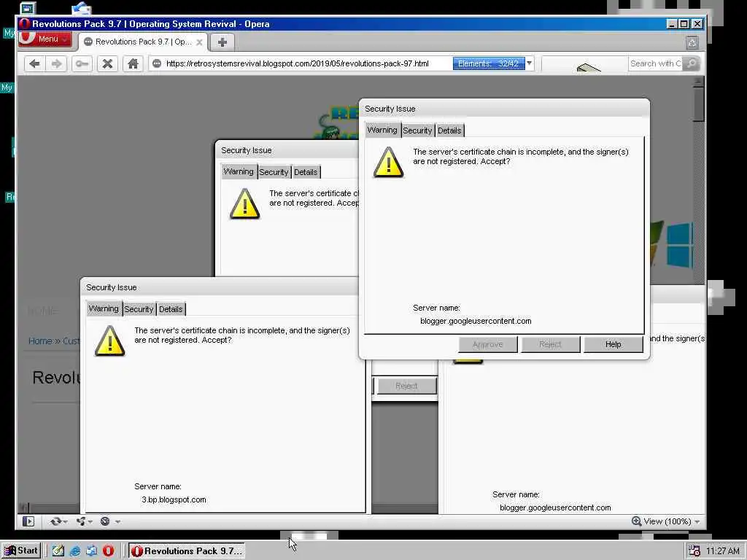The height and width of the screenshot is (560, 747).
Task: Open the closed tabs trash icon
Action: 692,42
